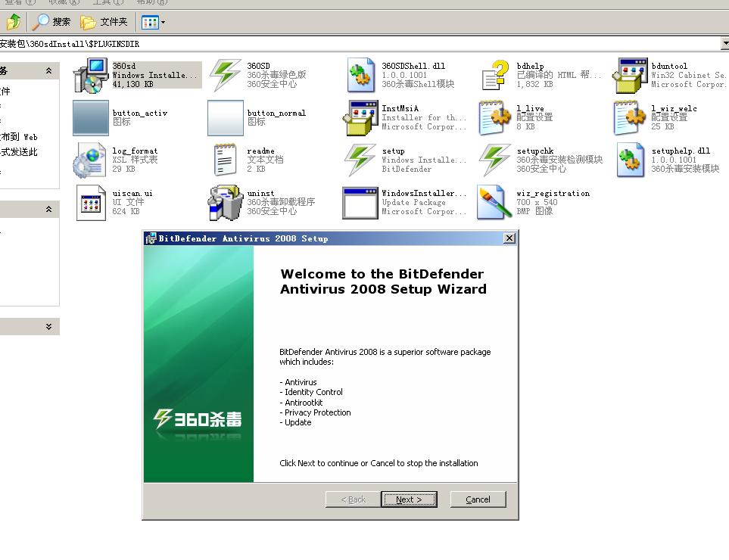Click the 'InstMsiA' file name label
Screen dimensions: 729x560
400,108
